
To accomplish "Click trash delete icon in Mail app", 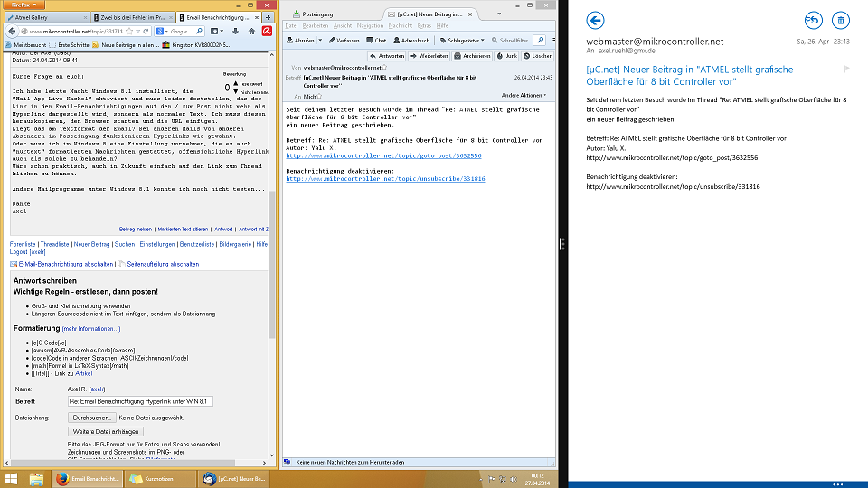I will click(840, 21).
